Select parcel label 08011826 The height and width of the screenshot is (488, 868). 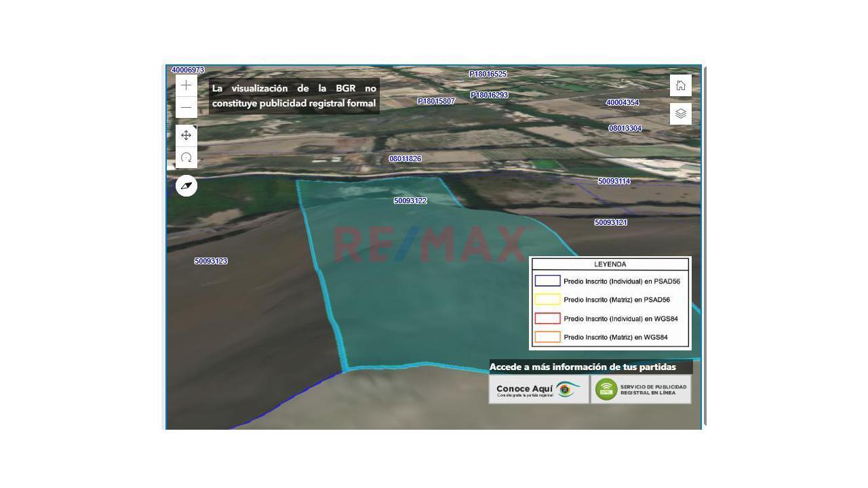click(x=405, y=159)
